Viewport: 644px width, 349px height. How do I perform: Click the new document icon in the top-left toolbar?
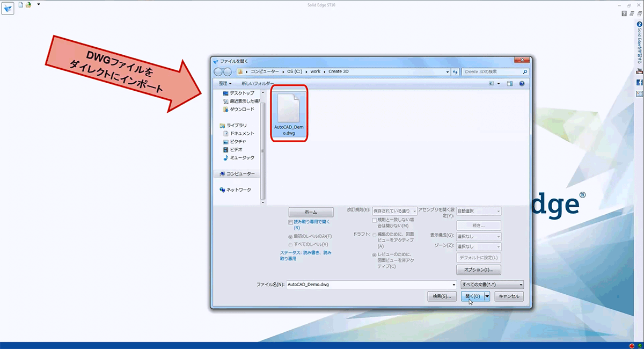21,5
